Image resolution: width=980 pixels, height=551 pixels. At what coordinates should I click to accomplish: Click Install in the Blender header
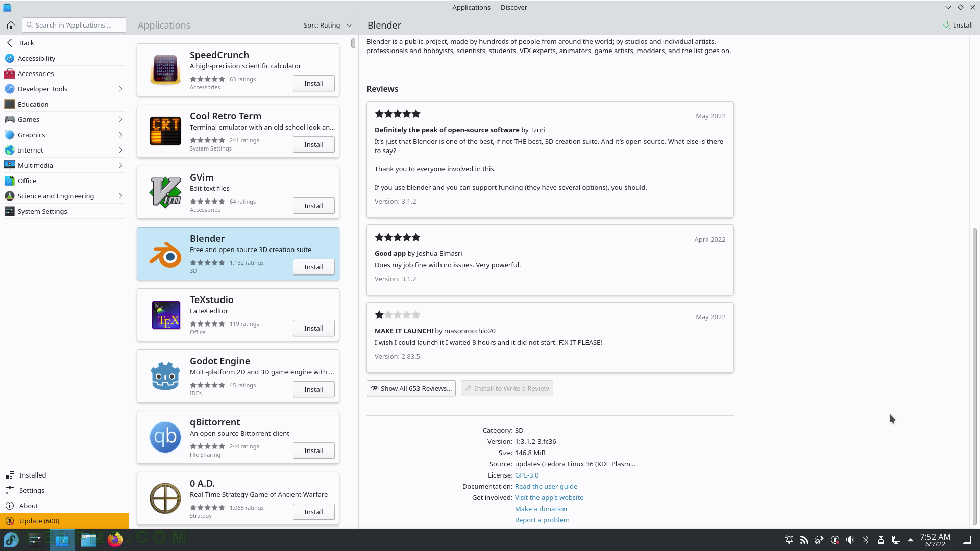pyautogui.click(x=958, y=25)
